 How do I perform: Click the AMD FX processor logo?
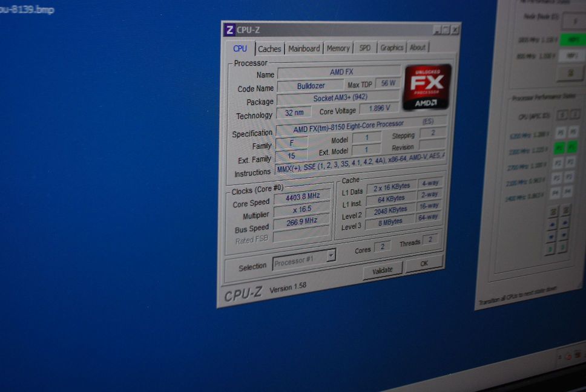coord(427,87)
